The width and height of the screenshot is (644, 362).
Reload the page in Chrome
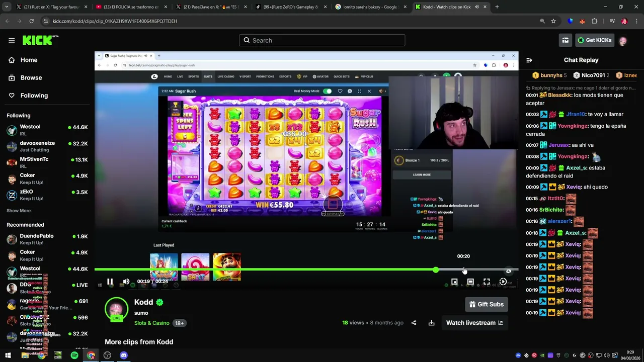tap(31, 21)
